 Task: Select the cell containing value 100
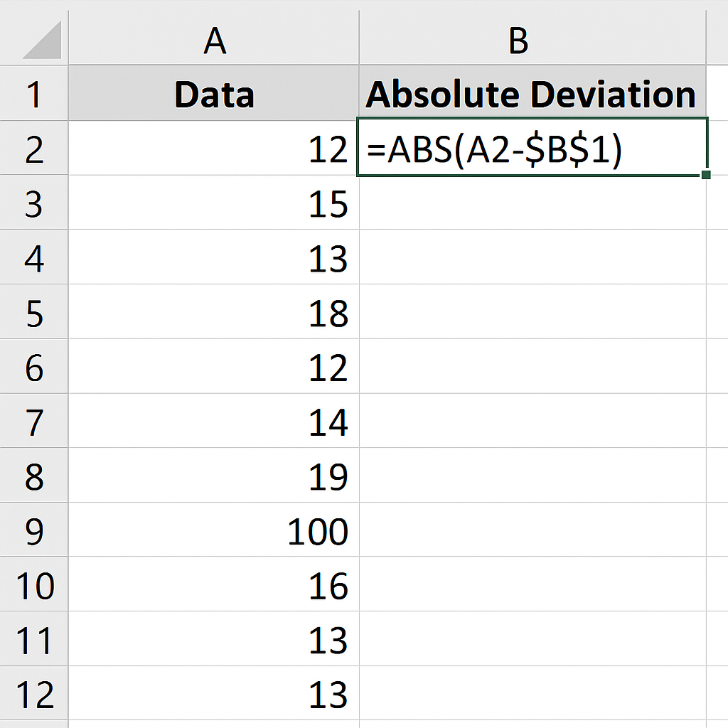click(214, 530)
